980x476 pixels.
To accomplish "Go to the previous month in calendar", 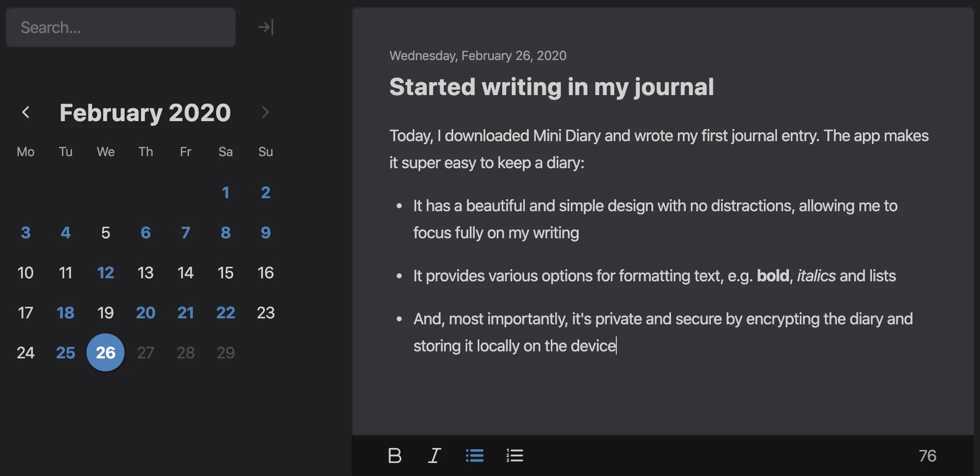I will point(26,112).
